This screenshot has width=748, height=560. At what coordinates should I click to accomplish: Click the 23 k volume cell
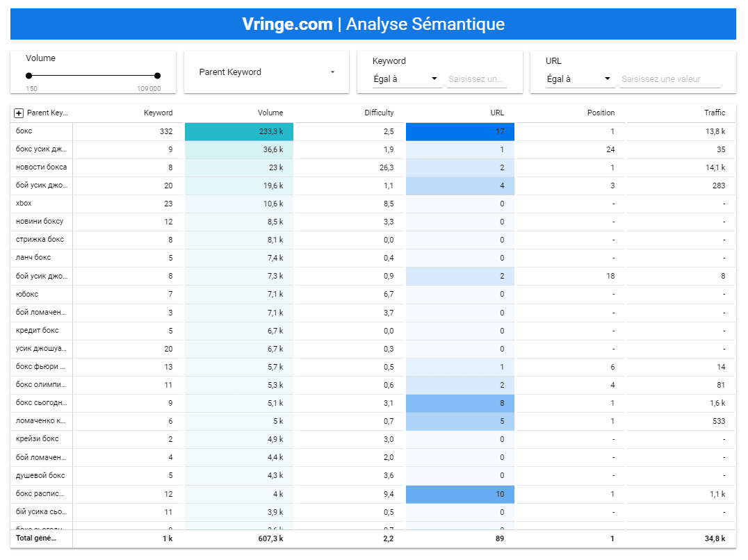tap(239, 167)
